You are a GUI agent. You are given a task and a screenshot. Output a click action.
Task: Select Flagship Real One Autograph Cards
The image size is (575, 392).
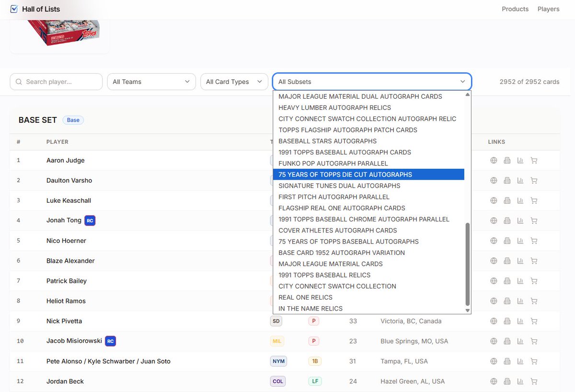[368, 208]
